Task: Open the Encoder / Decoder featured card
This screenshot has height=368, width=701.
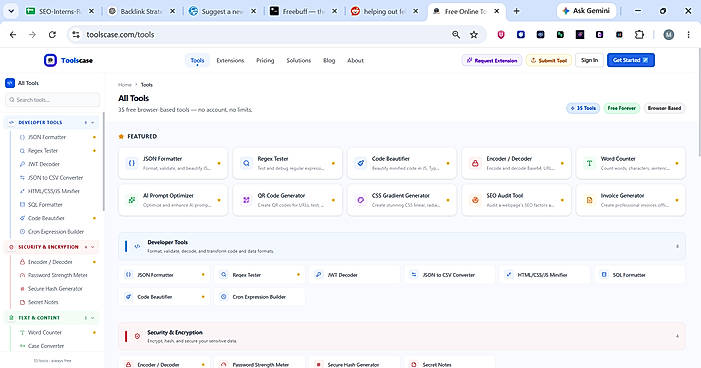Action: click(x=516, y=163)
